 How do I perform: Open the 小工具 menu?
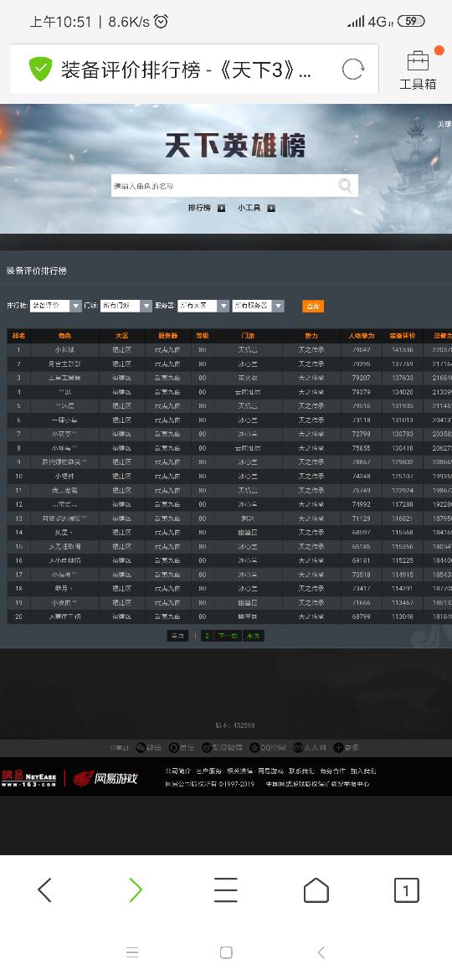tap(249, 208)
